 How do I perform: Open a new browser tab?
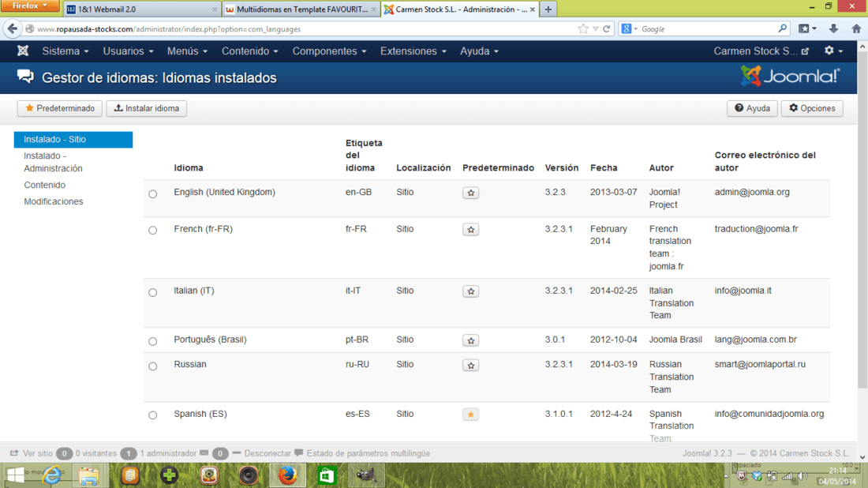click(x=548, y=9)
